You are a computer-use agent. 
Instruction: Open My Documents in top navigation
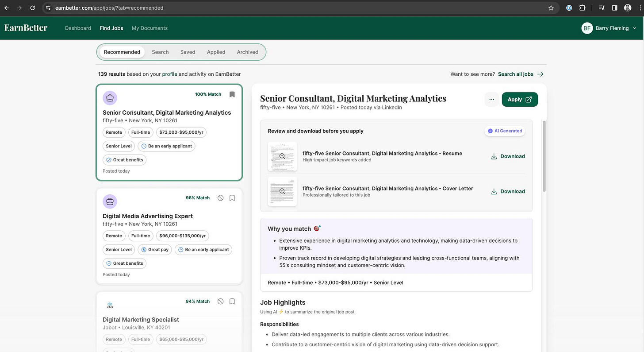click(x=149, y=28)
